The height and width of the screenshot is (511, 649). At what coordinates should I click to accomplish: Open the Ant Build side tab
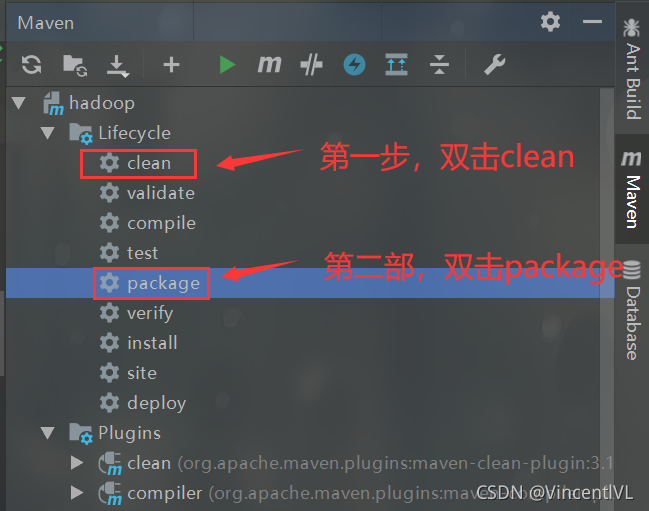(632, 69)
